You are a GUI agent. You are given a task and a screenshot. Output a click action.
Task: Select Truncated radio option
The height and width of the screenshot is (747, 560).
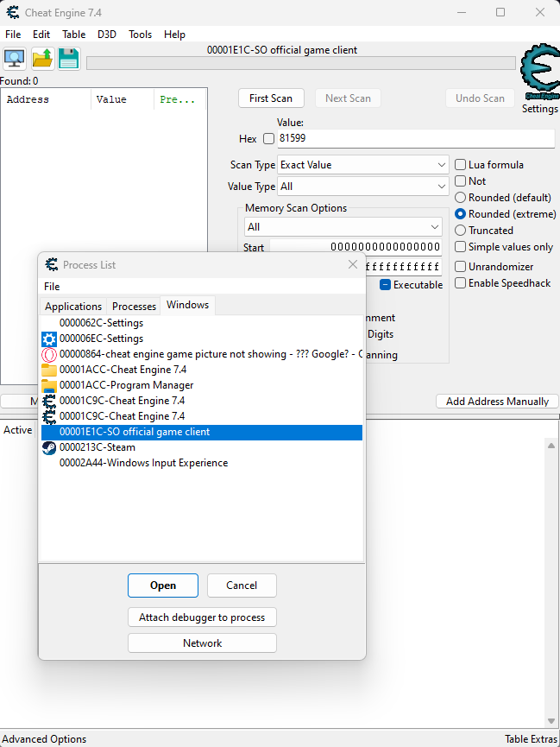[x=460, y=231]
